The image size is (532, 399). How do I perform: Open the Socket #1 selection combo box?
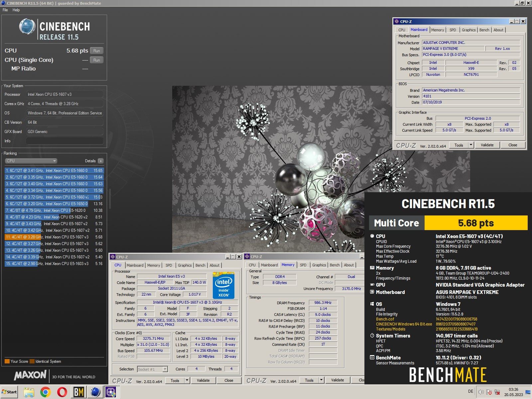153,369
